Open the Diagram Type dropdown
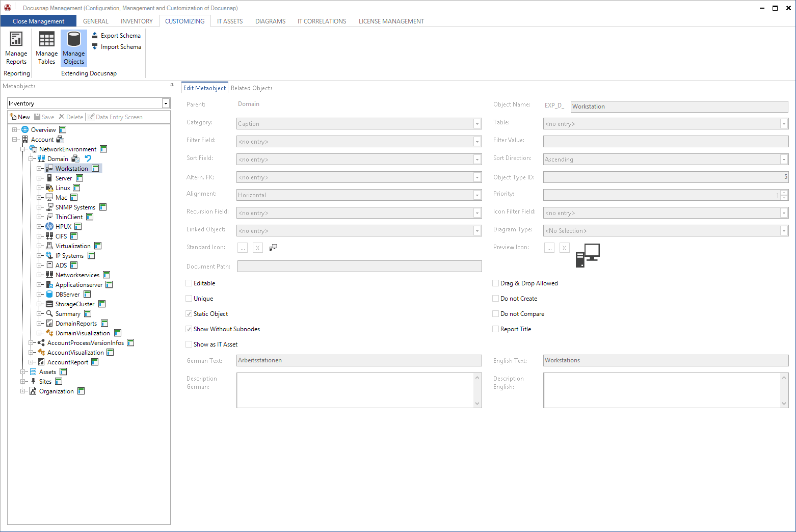Viewport: 796px width, 532px height. (x=784, y=231)
